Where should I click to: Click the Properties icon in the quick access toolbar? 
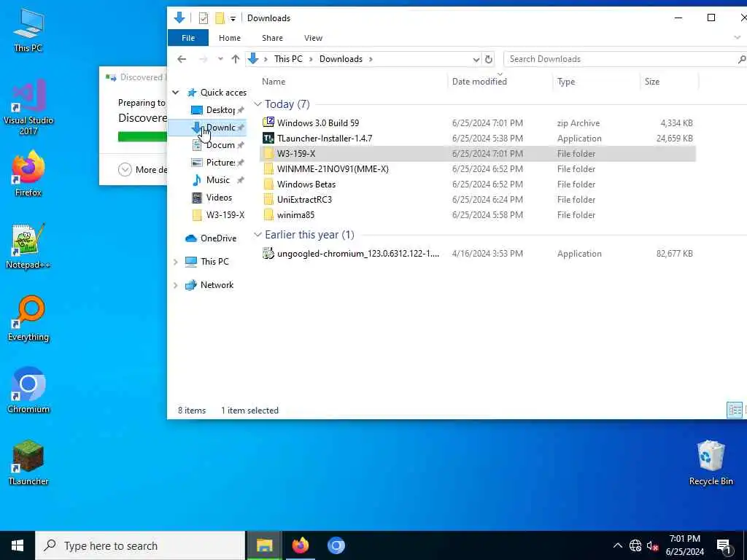pyautogui.click(x=204, y=18)
